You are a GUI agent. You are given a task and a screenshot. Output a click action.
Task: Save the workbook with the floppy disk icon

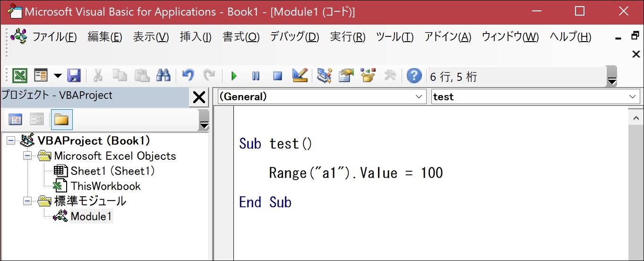(74, 76)
